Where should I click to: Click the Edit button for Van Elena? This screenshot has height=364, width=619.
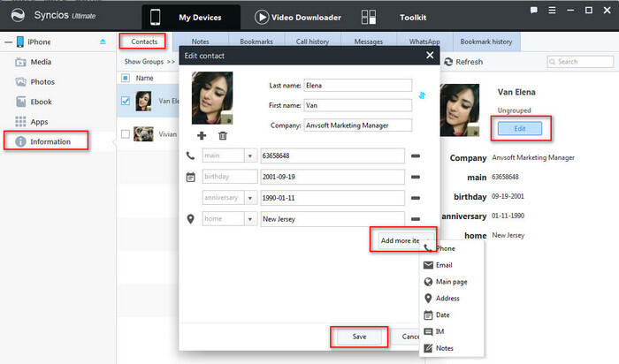[520, 128]
